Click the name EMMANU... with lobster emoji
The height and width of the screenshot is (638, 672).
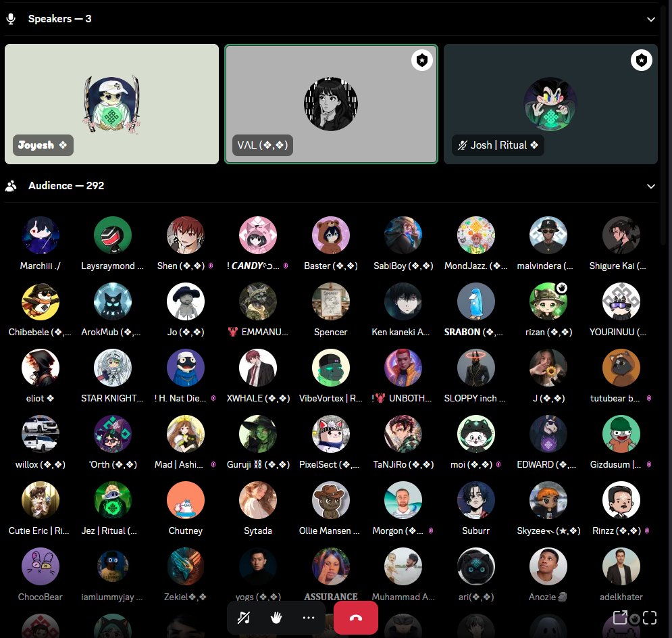click(258, 333)
